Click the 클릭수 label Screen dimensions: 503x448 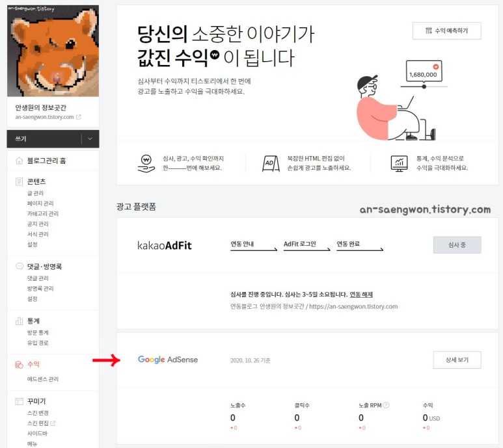click(x=302, y=405)
